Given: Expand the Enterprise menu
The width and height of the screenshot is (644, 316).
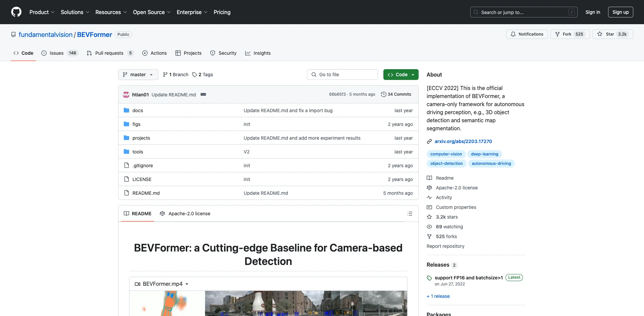Looking at the screenshot, I should point(192,12).
